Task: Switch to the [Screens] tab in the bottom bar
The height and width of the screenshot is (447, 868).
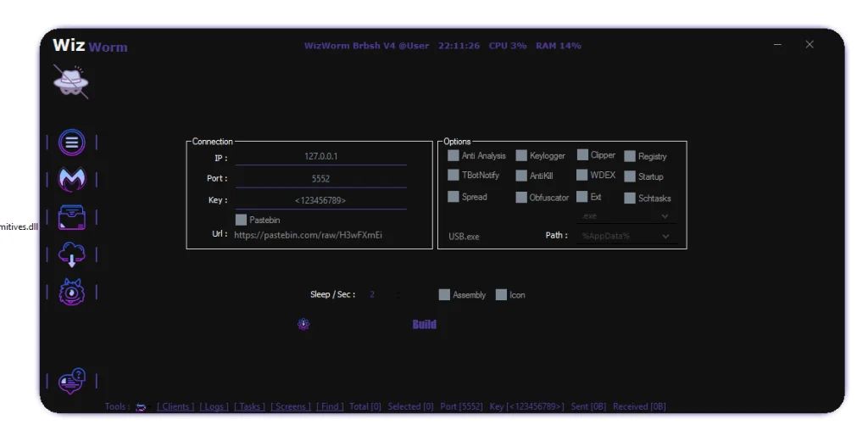Action: tap(291, 407)
